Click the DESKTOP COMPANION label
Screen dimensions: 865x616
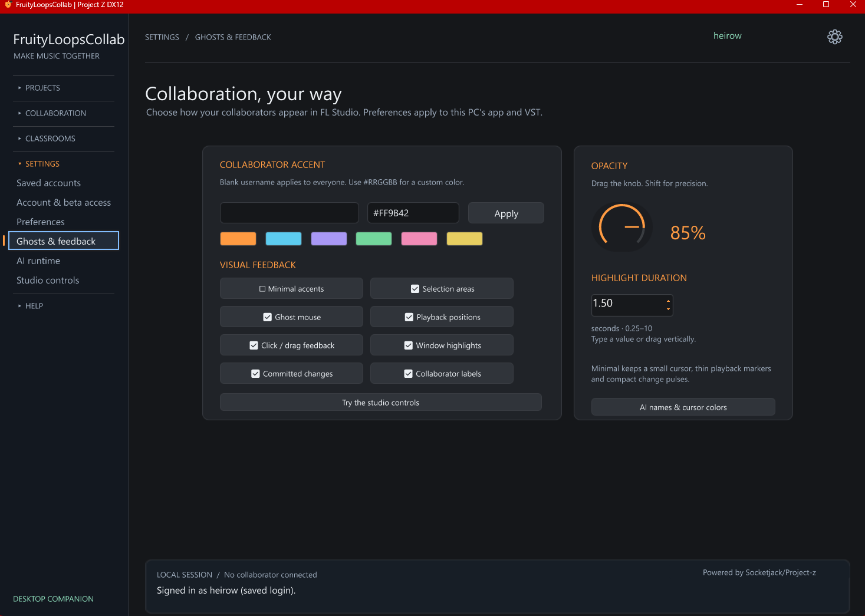54,599
